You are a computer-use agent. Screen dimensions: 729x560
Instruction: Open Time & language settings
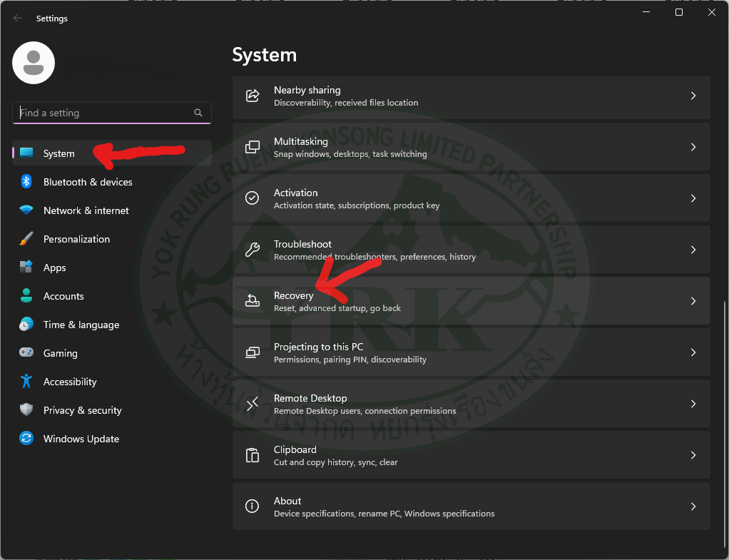coord(112,324)
